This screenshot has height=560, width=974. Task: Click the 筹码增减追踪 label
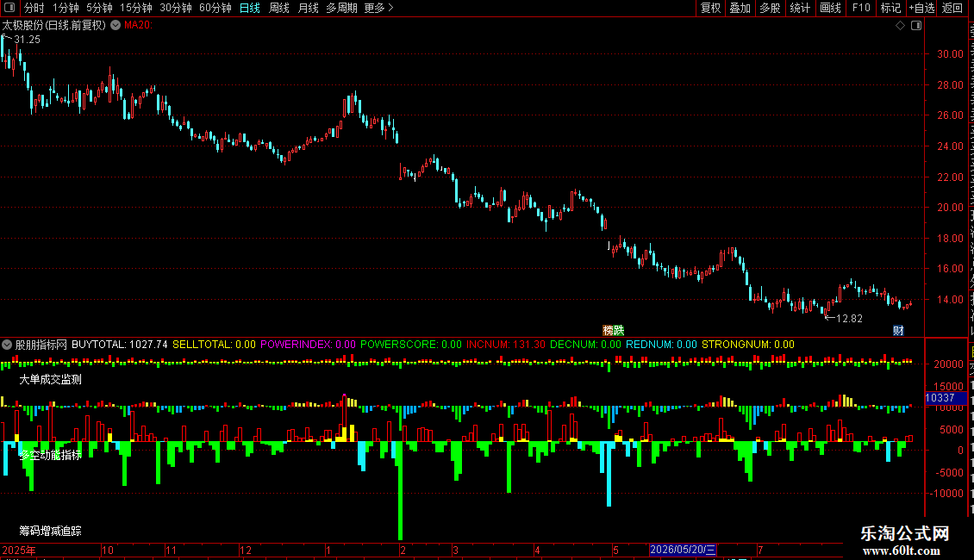[50, 531]
